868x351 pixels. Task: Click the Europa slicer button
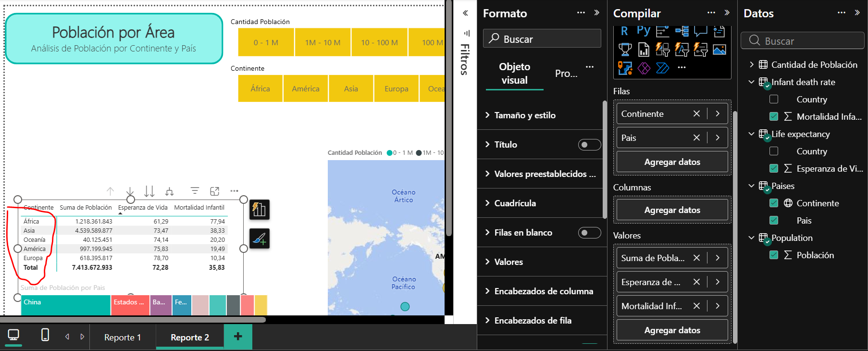pos(396,89)
